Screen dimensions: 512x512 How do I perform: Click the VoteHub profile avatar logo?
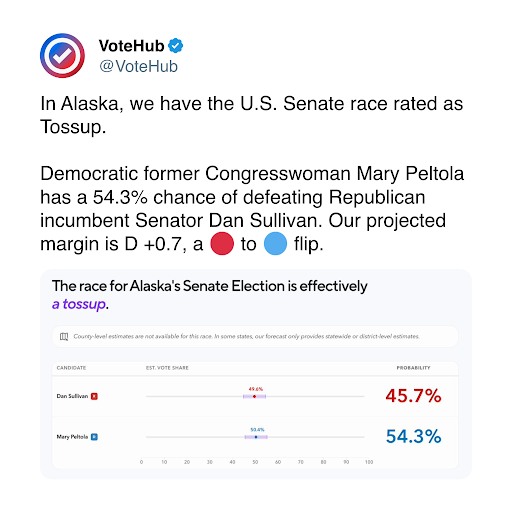(x=62, y=56)
